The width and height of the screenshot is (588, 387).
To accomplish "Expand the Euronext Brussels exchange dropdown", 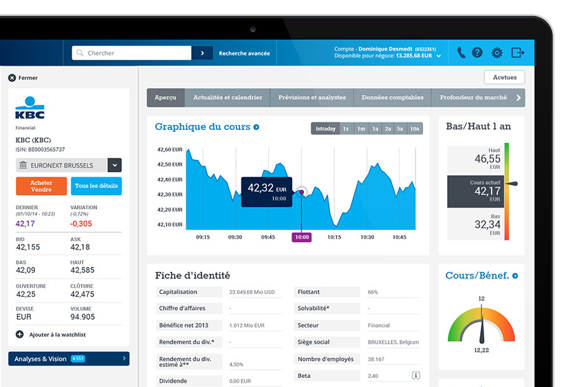I will click(115, 165).
